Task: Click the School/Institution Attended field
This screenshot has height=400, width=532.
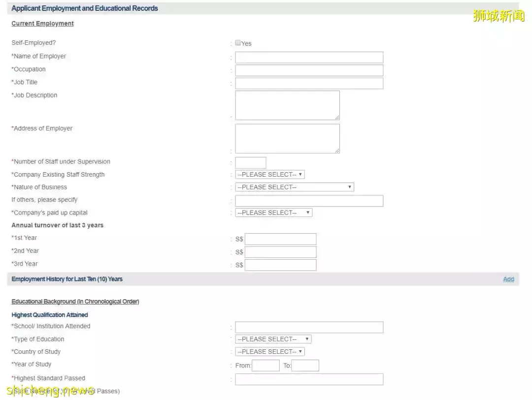Action: tap(309, 327)
